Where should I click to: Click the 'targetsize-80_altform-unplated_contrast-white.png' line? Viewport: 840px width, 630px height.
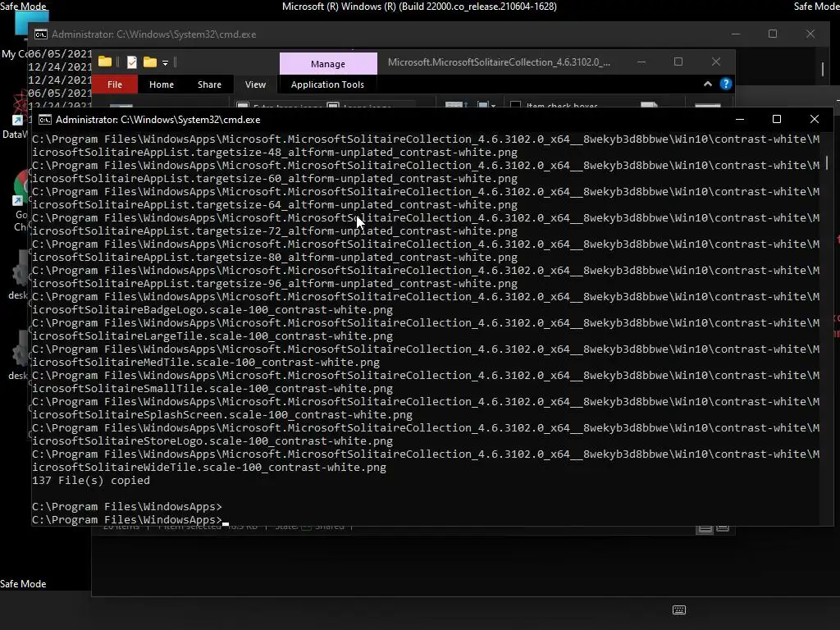pyautogui.click(x=275, y=257)
